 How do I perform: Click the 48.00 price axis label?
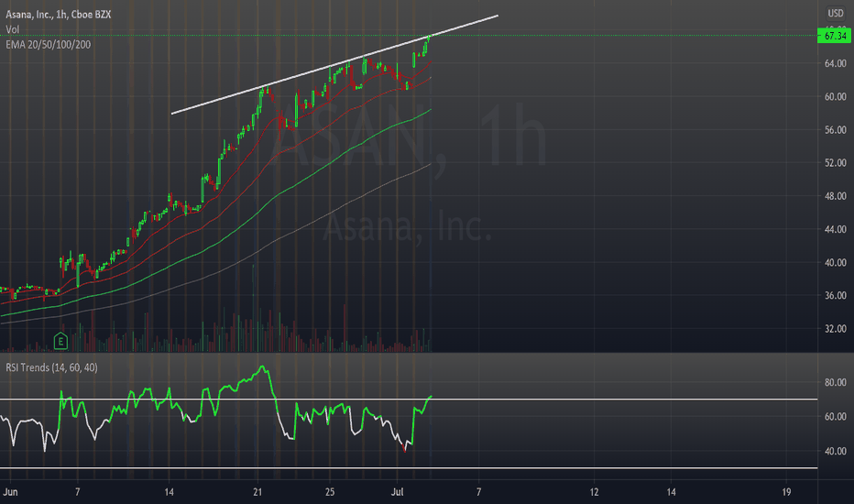click(x=836, y=196)
